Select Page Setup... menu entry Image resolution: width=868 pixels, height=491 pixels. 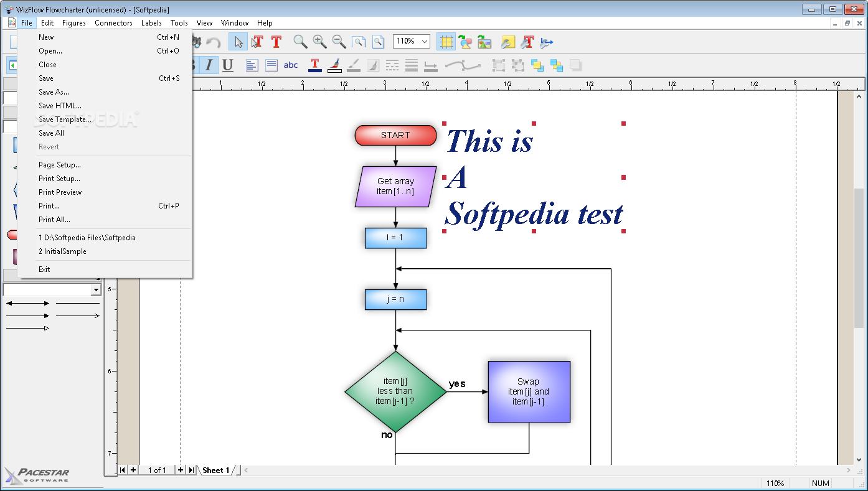105,165
